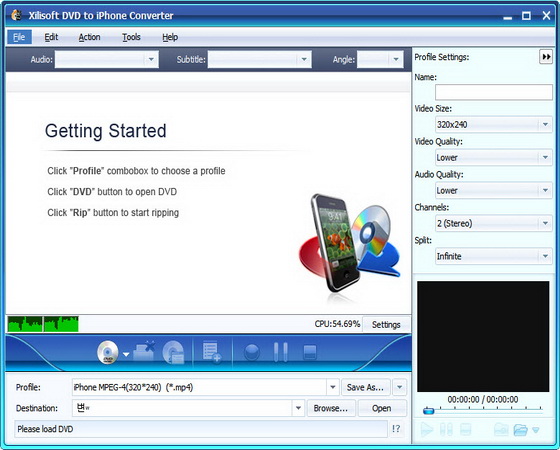Play the video in preview panel
The image size is (560, 450).
pos(427,429)
